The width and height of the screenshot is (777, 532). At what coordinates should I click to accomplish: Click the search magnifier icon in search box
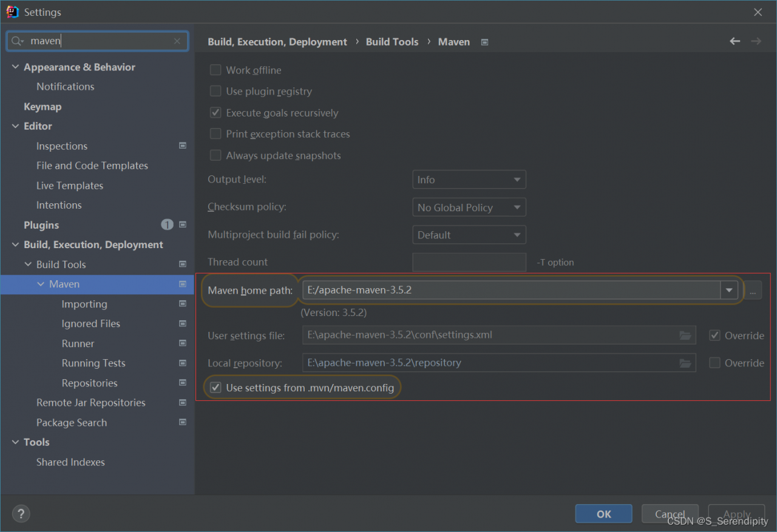pos(17,41)
